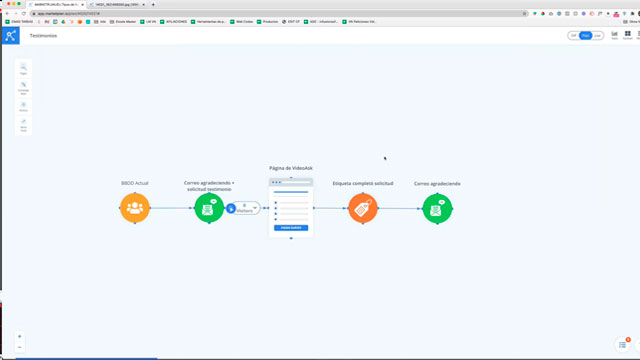Open the grid dashboard icon in header
Screen dimensions: 640x360
coord(627,35)
